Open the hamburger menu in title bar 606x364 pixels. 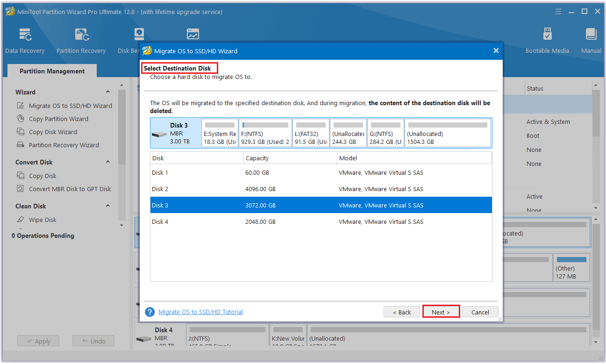[558, 12]
